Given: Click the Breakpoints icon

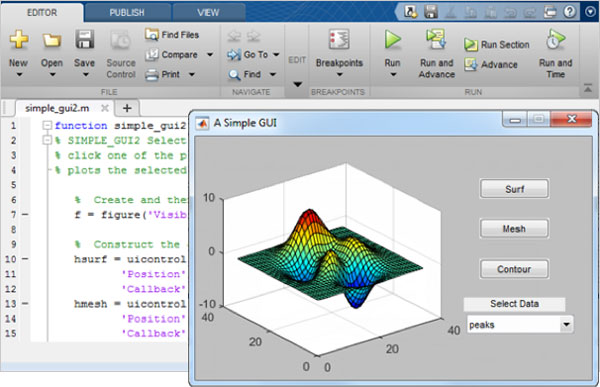Looking at the screenshot, I should coord(339,39).
